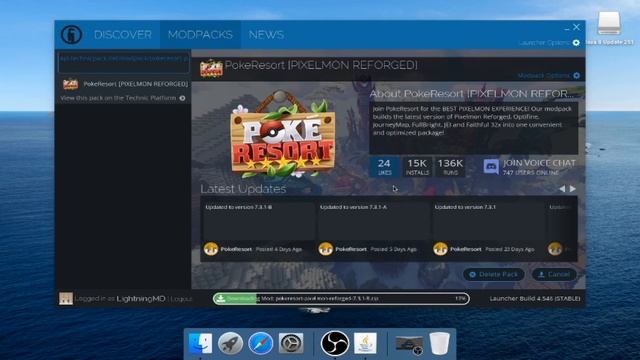Open Modpack Options gear
Viewport: 640px width, 360px height.
576,76
